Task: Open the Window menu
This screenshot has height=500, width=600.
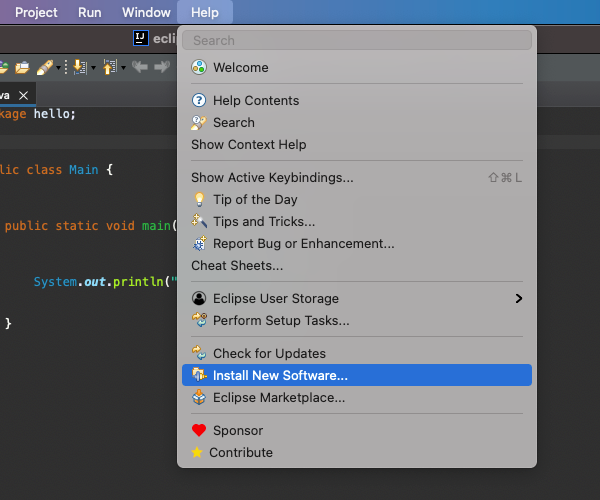Action: pos(146,13)
